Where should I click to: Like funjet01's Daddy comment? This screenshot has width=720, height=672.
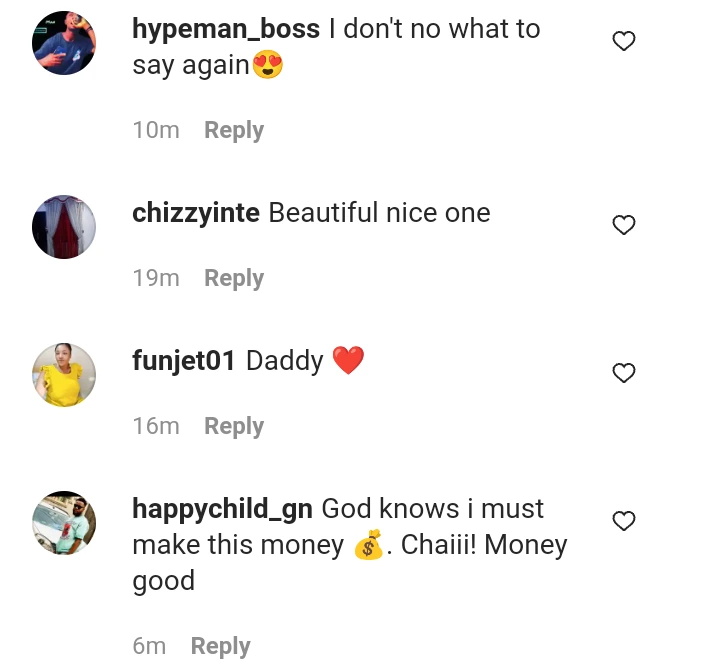click(x=624, y=374)
